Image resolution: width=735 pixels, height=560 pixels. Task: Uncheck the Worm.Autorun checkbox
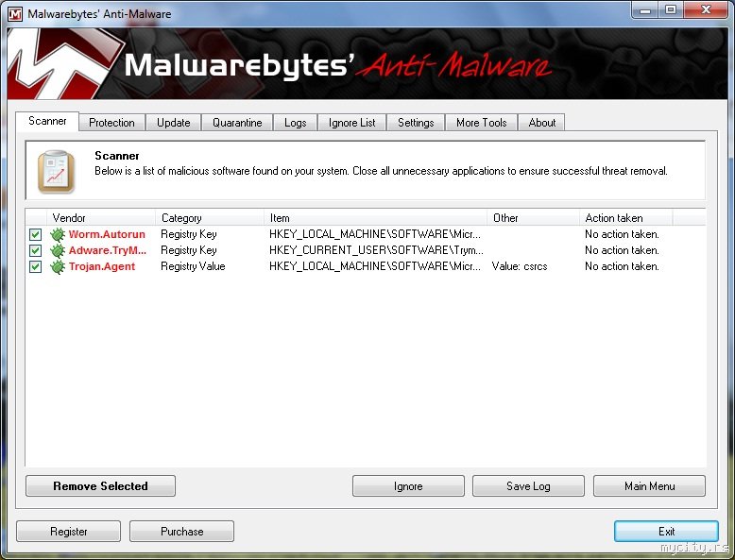click(35, 234)
